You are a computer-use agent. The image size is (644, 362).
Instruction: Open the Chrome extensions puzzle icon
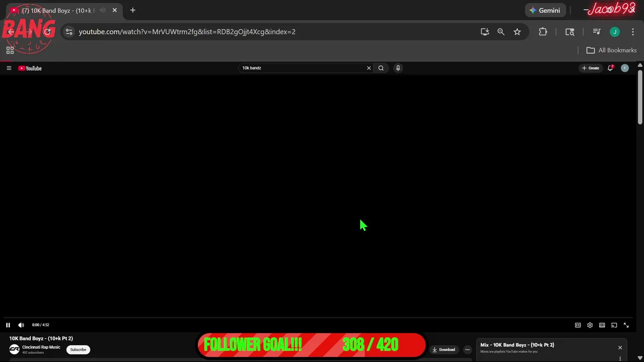[x=543, y=32]
